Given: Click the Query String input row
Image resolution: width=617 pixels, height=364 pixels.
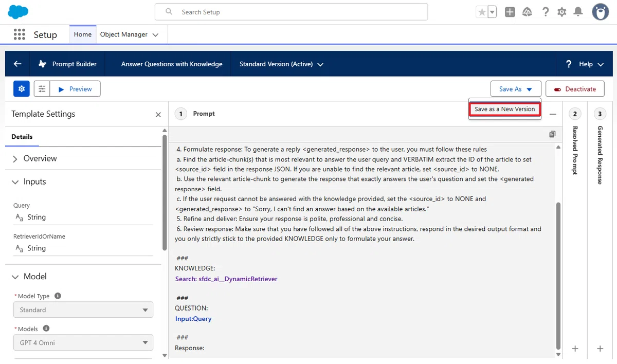Looking at the screenshot, I should pos(83,217).
